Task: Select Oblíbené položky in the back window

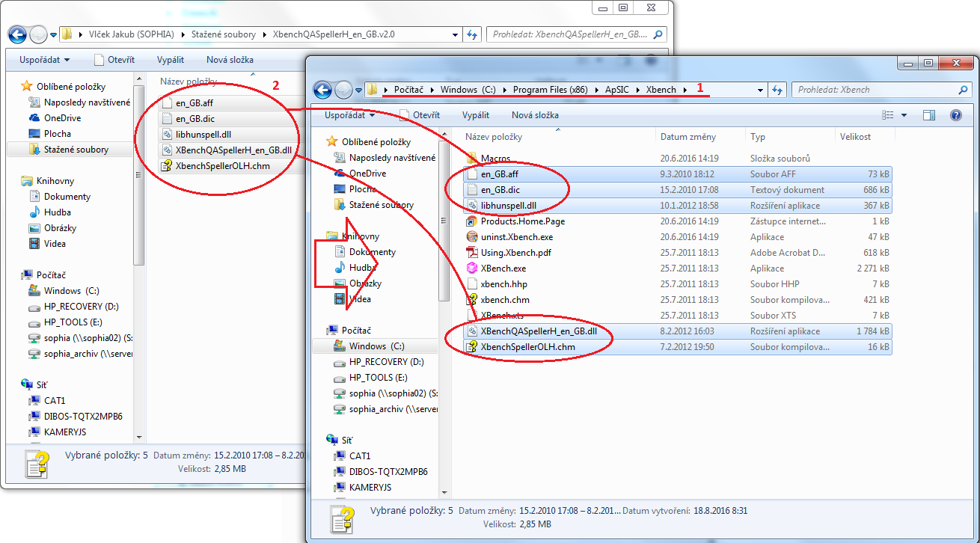Action: point(64,86)
